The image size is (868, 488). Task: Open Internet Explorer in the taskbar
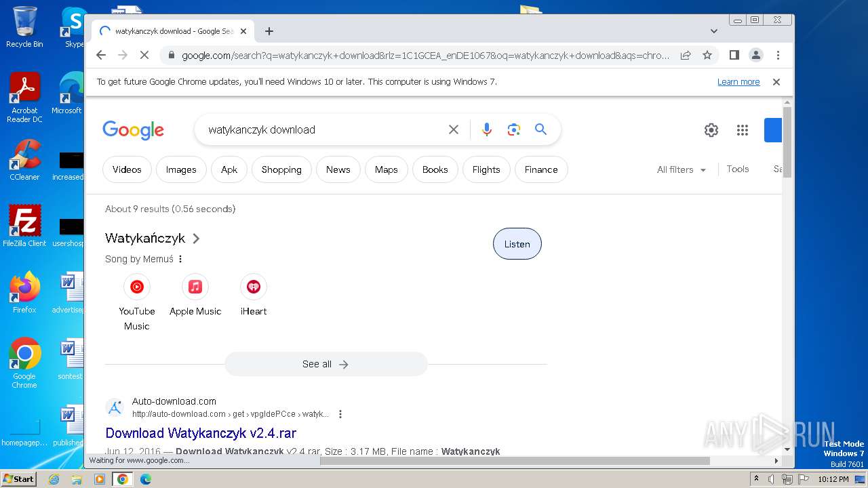pyautogui.click(x=54, y=479)
